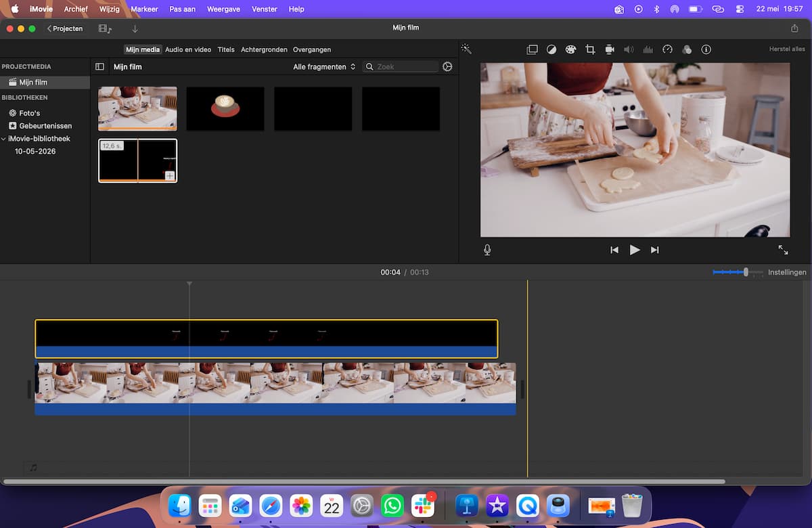Open the color correction palette tool
This screenshot has height=528, width=812.
tap(570, 49)
